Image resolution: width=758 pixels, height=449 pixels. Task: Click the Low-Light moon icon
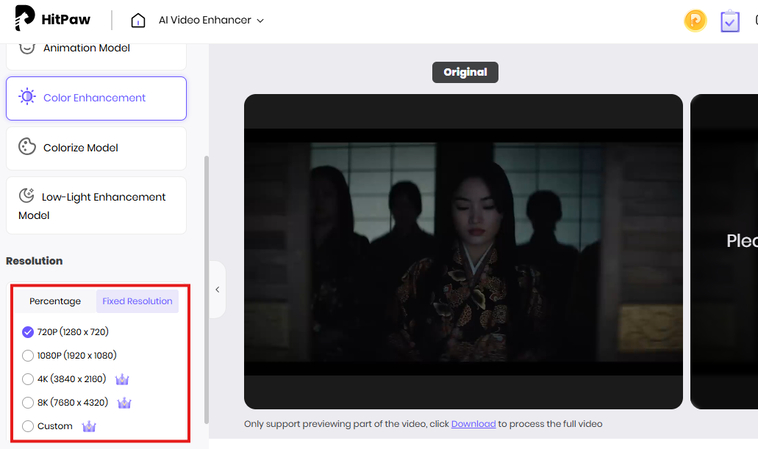26,195
